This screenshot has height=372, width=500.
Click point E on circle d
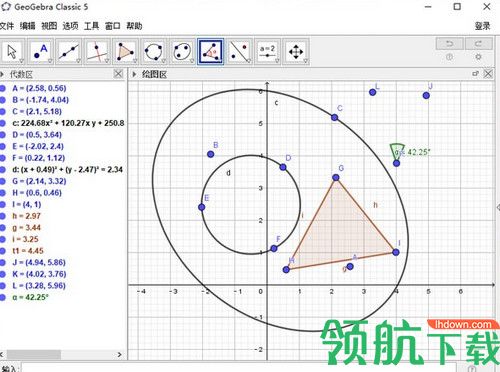click(201, 207)
